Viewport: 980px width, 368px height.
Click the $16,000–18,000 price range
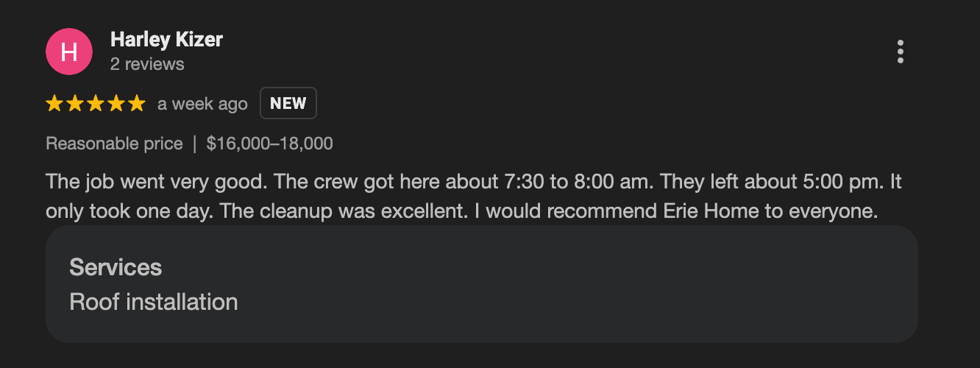[x=270, y=144]
